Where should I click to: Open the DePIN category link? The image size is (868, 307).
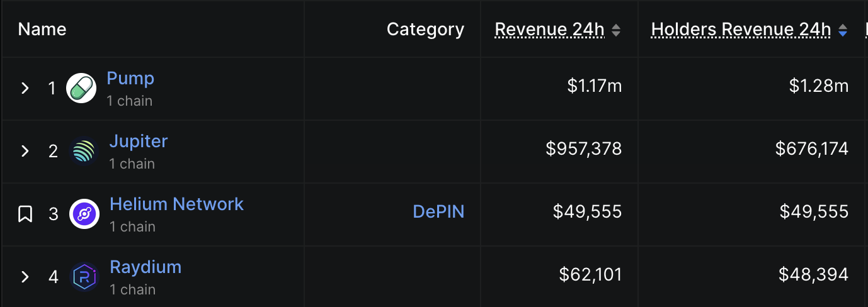438,212
